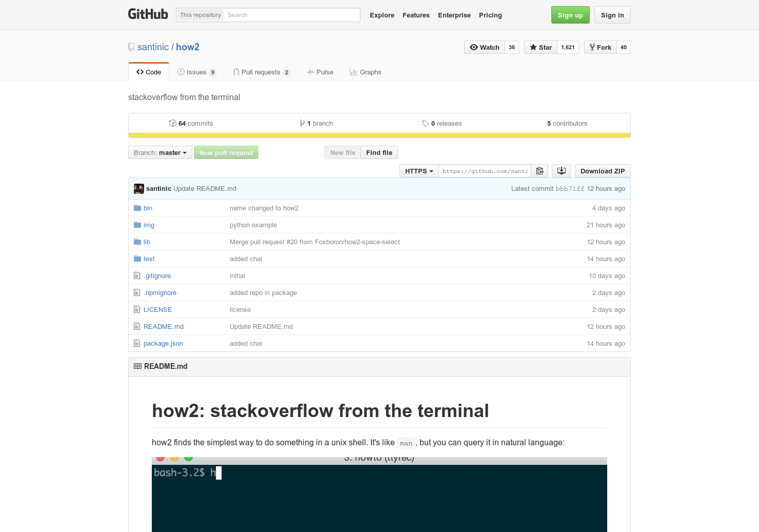Viewport: 759px width, 532px height.
Task: Click the LICENSE file icon
Action: (x=137, y=309)
